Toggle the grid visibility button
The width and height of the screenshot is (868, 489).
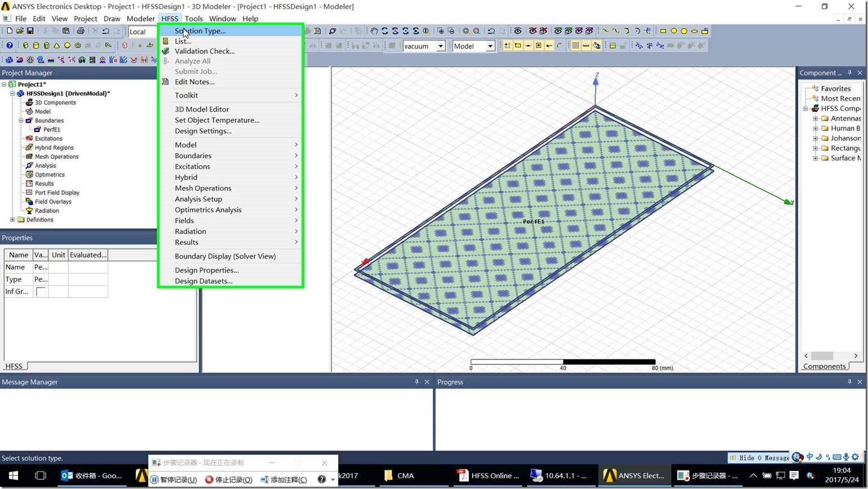(x=575, y=46)
